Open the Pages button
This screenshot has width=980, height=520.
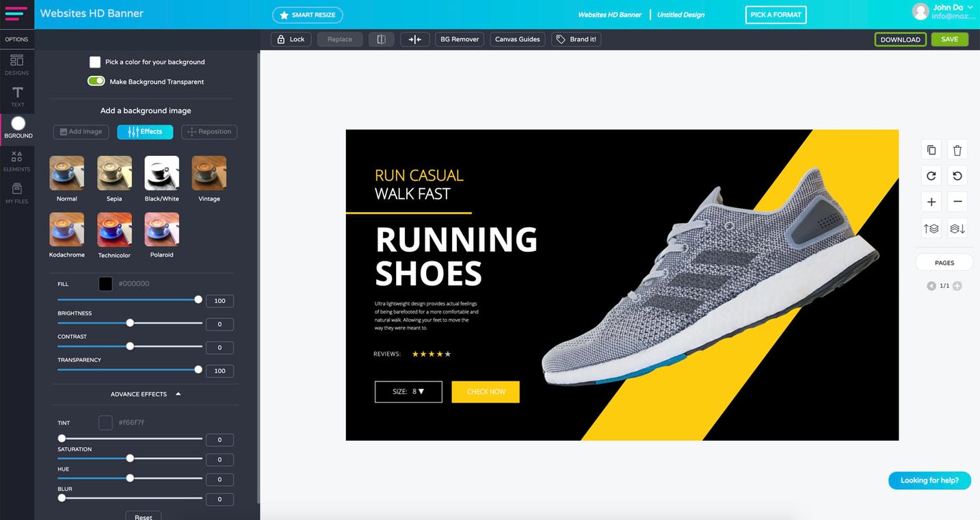tap(944, 263)
